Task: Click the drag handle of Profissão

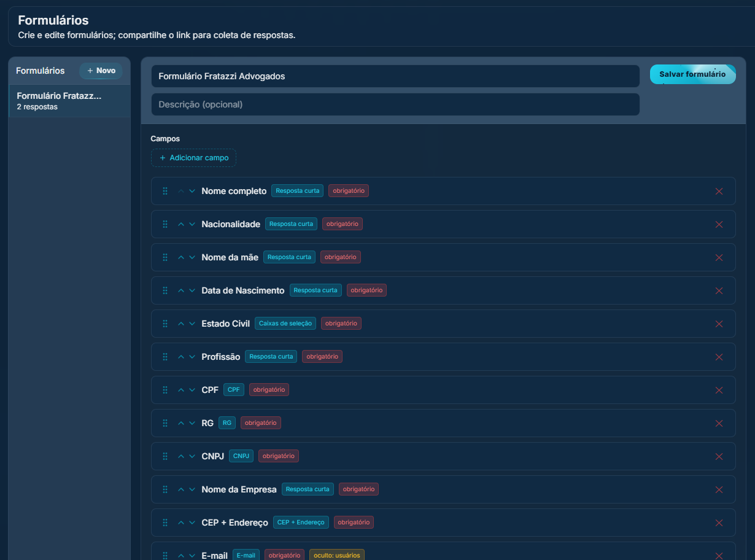Action: 165,357
